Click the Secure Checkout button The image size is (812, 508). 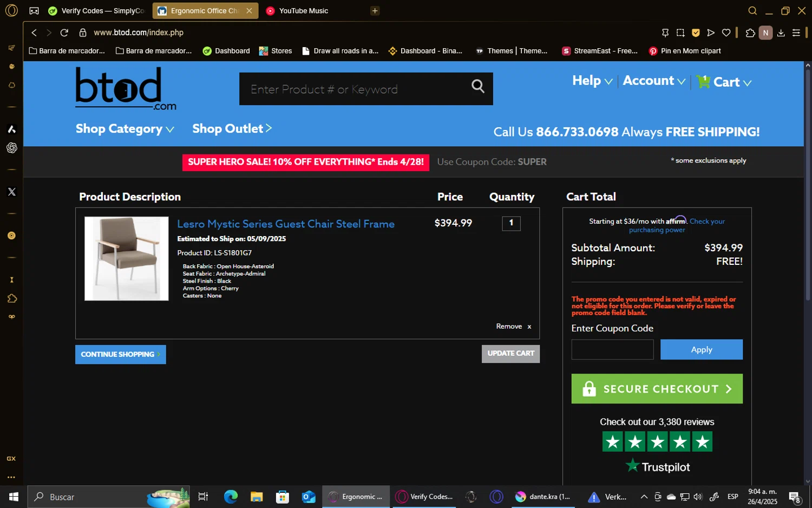(657, 389)
